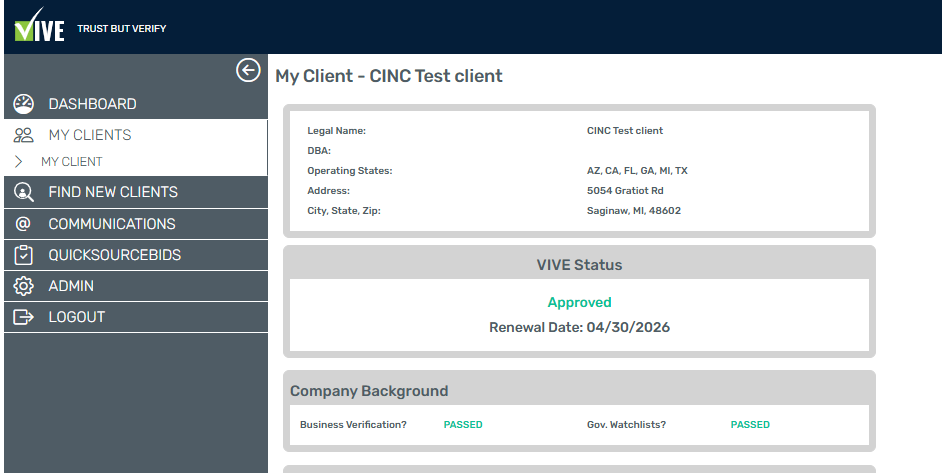Click the Find New Clients search icon
942x473 pixels.
point(23,192)
